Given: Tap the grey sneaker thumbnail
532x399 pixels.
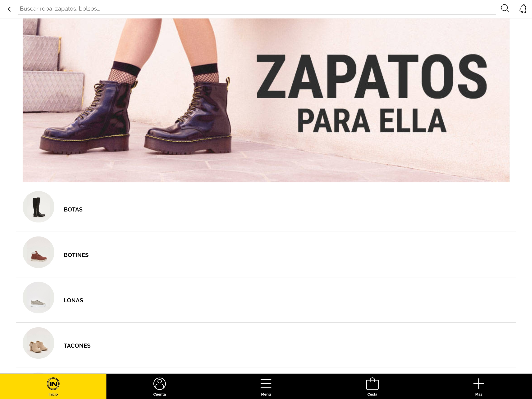Looking at the screenshot, I should point(39,297).
